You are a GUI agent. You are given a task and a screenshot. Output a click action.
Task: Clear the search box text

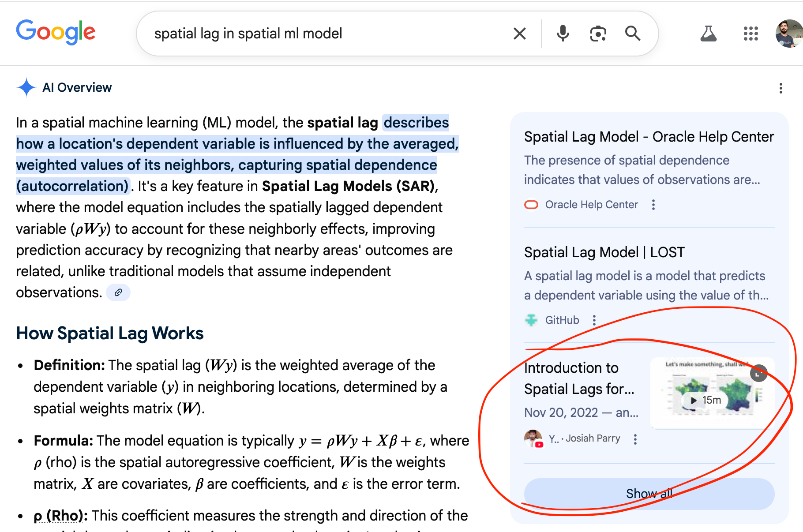pyautogui.click(x=519, y=34)
